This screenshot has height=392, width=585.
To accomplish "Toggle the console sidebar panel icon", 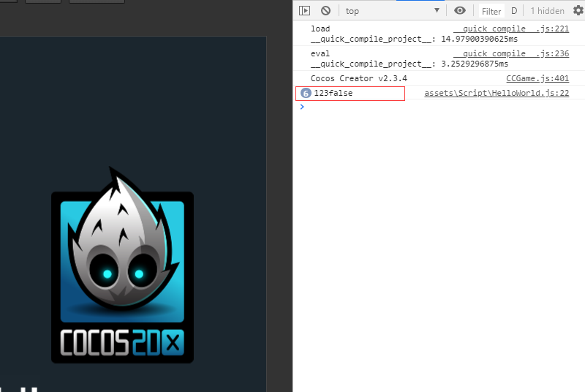I will click(304, 10).
